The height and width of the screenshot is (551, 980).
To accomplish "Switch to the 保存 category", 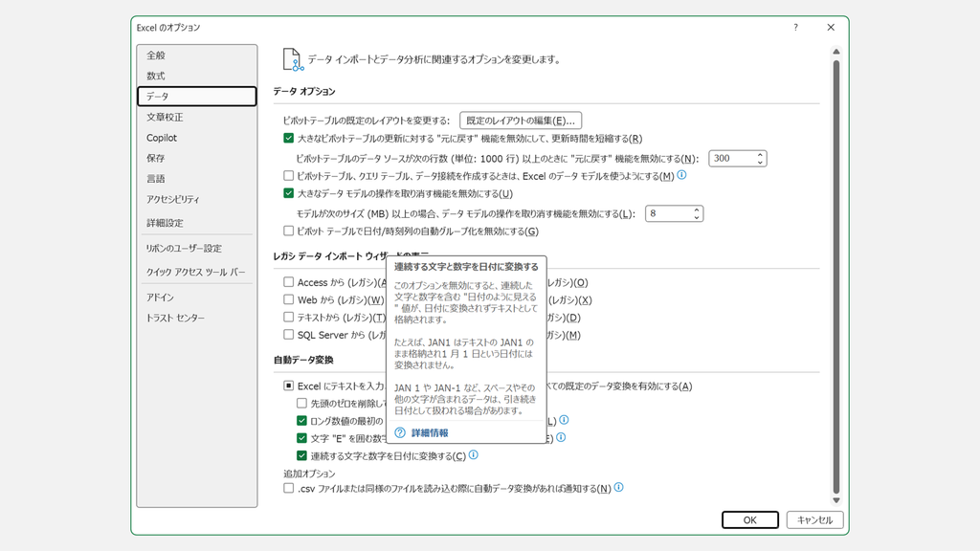I will 196,159.
